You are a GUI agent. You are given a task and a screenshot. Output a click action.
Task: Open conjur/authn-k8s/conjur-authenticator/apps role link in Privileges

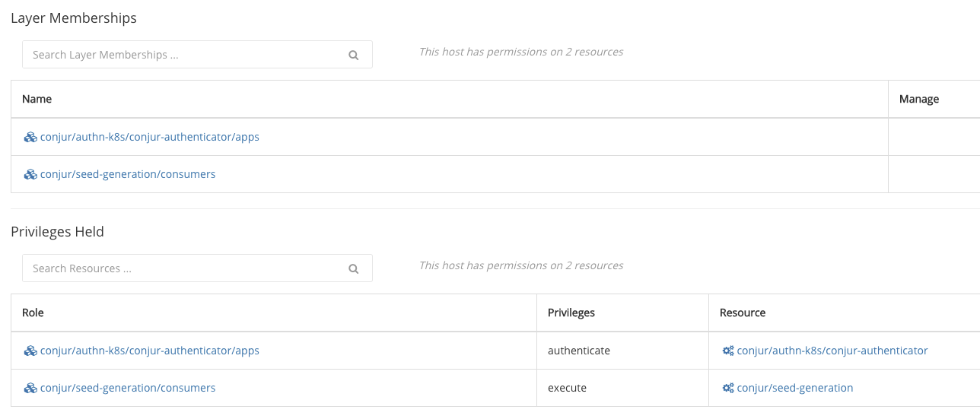[150, 351]
